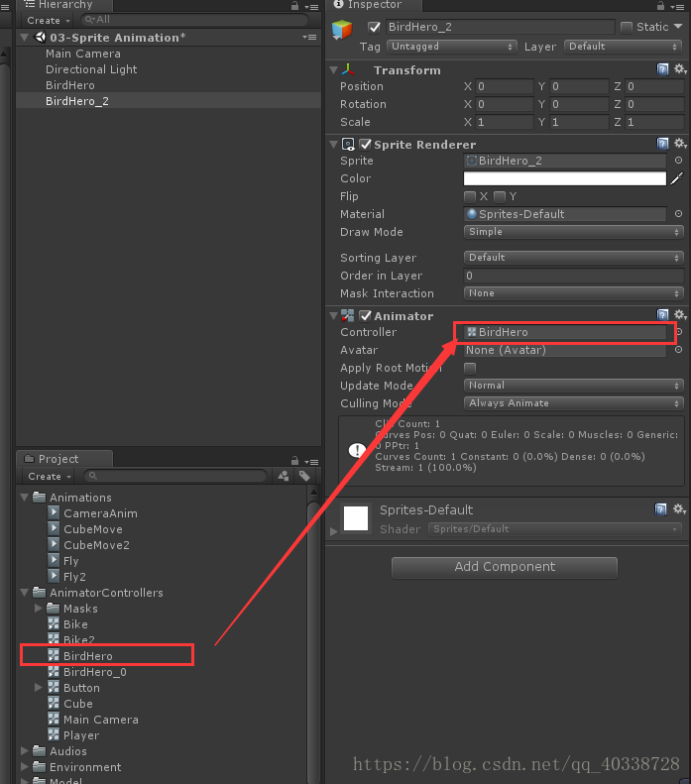
Task: Click the Transform component help icon
Action: tap(662, 69)
